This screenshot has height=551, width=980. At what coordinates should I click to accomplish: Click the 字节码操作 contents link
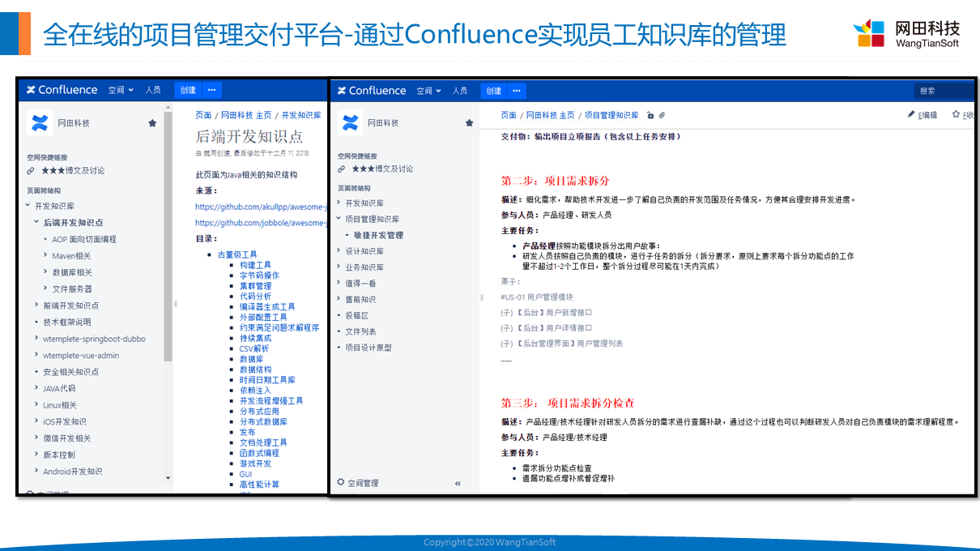[x=259, y=275]
